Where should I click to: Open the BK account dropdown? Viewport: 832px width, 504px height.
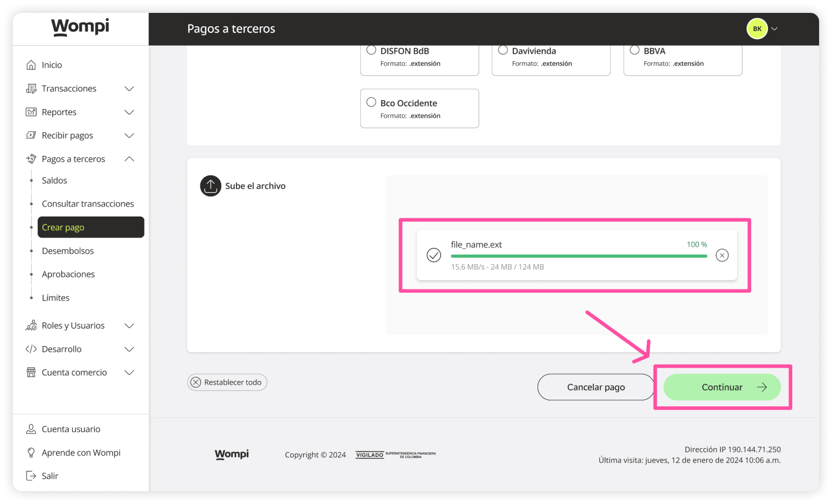click(x=762, y=28)
